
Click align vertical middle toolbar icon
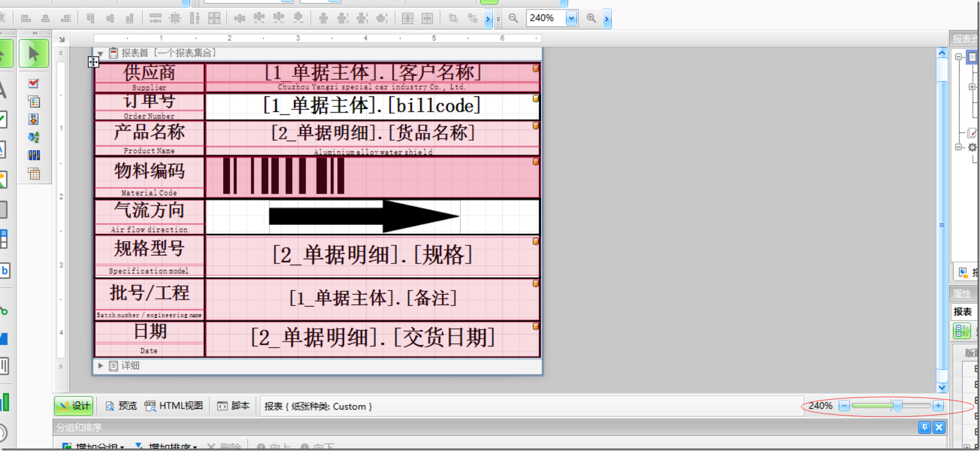(110, 19)
